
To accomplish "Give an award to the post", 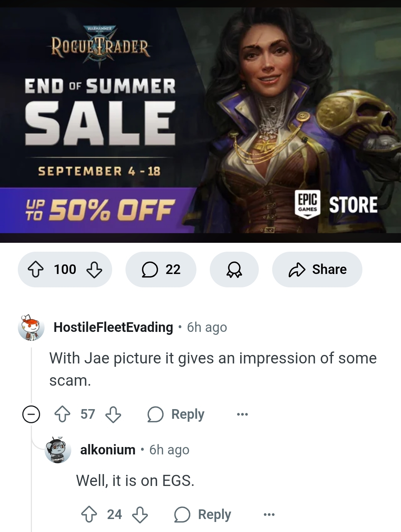I will tap(234, 270).
